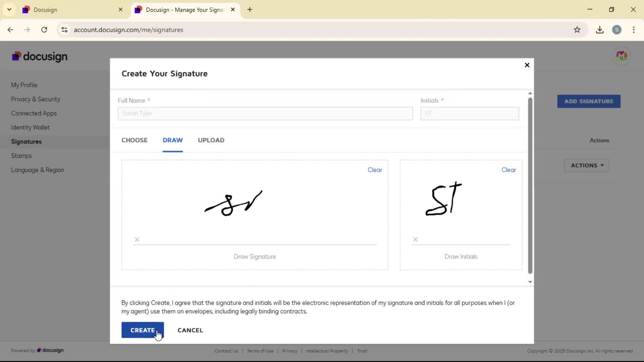
Task: Open Identity Wallet
Action: 30,127
